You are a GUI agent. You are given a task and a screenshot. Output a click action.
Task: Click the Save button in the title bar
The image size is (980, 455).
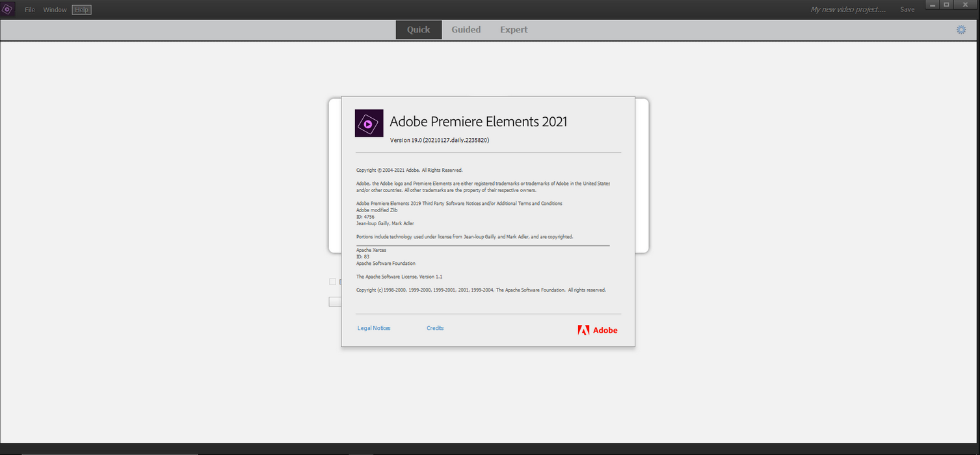[907, 9]
